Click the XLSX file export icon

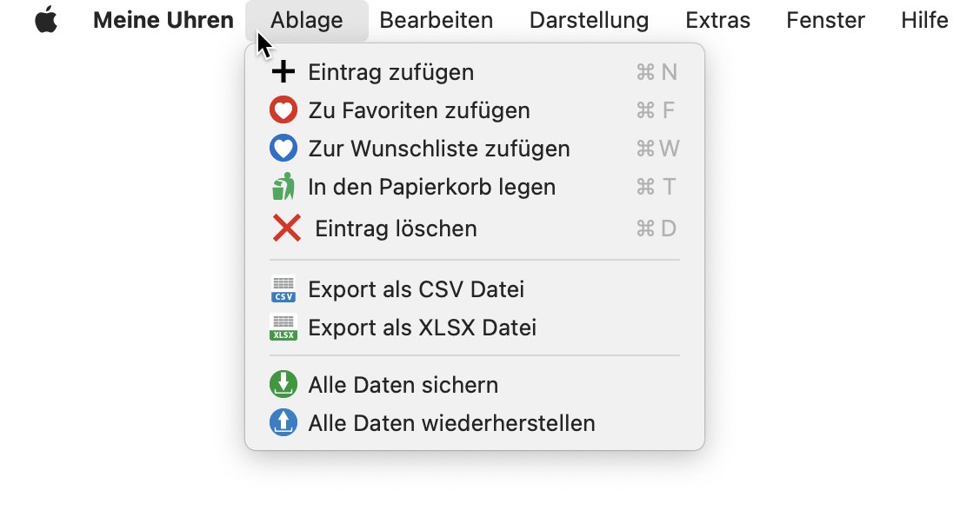pyautogui.click(x=283, y=327)
